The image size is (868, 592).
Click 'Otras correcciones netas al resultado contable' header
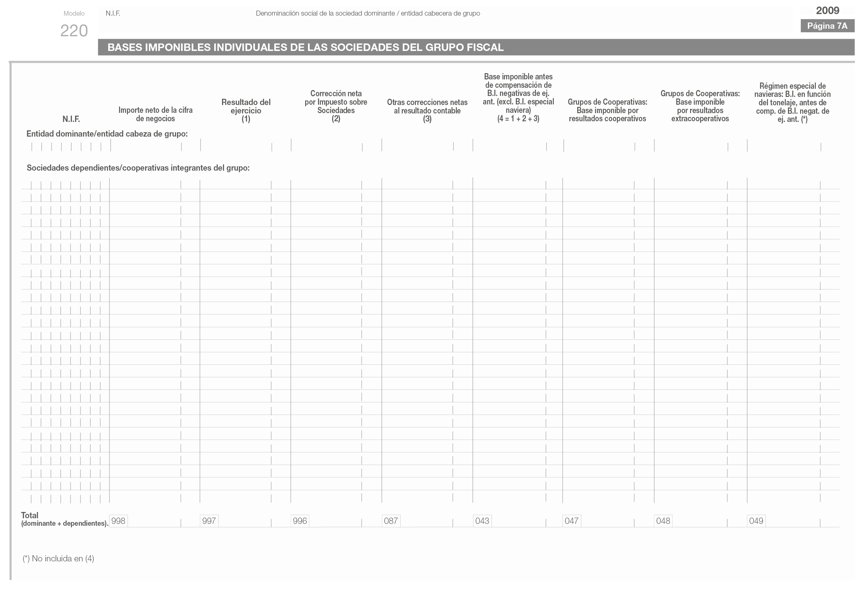coord(427,110)
